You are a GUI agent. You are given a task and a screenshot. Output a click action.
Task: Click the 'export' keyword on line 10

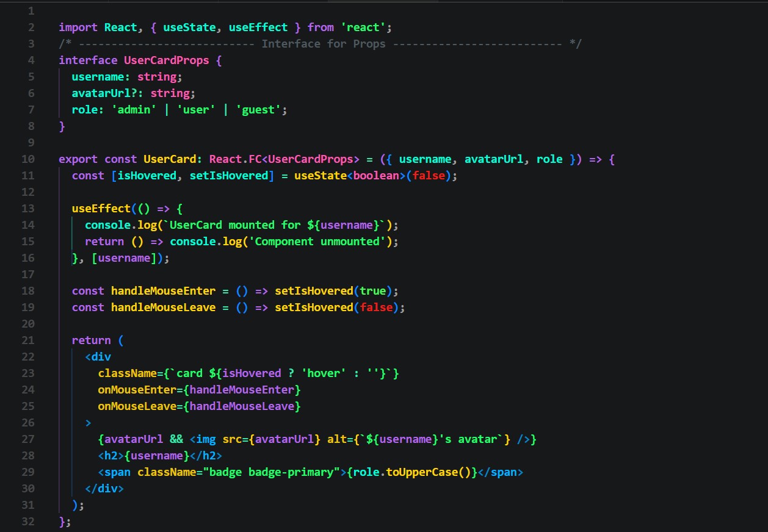[78, 159]
